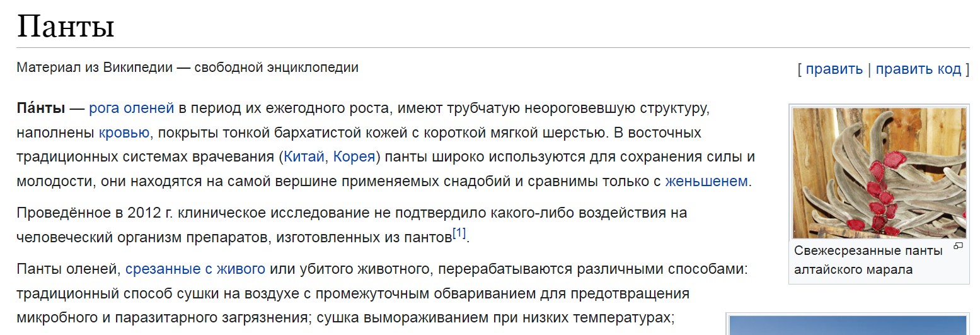Image resolution: width=980 pixels, height=335 pixels.
Task: Click the page heading 'Панты'
Action: [66, 27]
